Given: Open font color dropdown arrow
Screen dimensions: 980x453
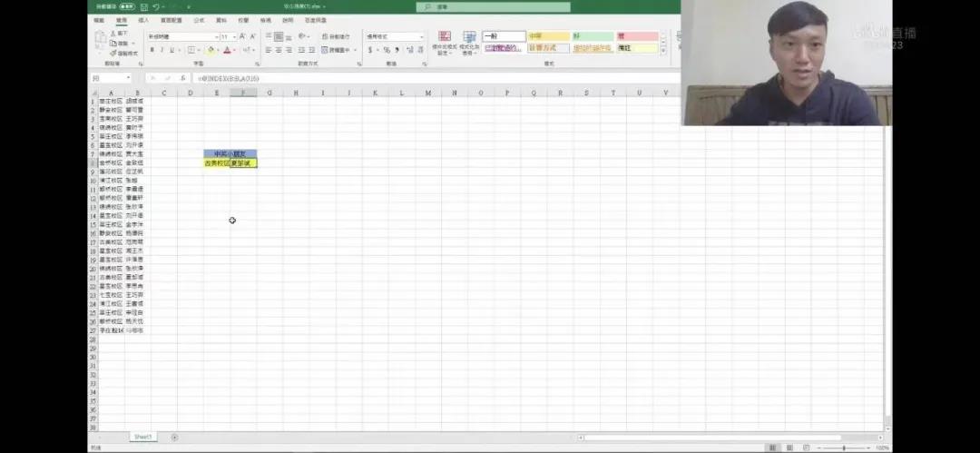Looking at the screenshot, I should (234, 50).
